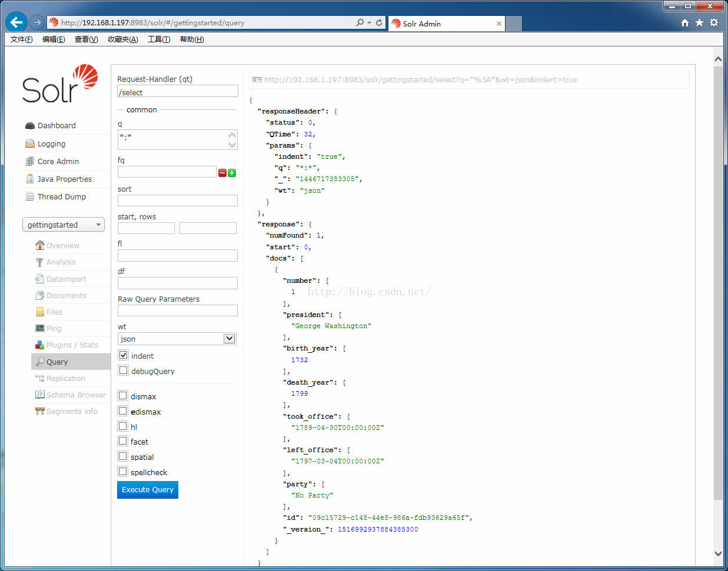Click the Segments info link
This screenshot has height=571, width=728.
click(72, 411)
